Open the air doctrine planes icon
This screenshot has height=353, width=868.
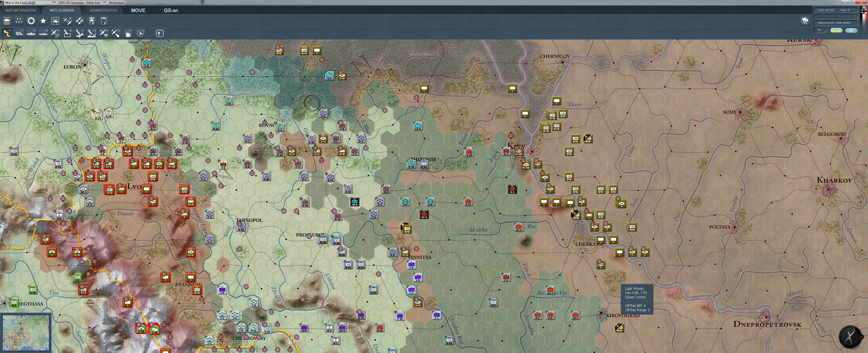click(x=67, y=21)
